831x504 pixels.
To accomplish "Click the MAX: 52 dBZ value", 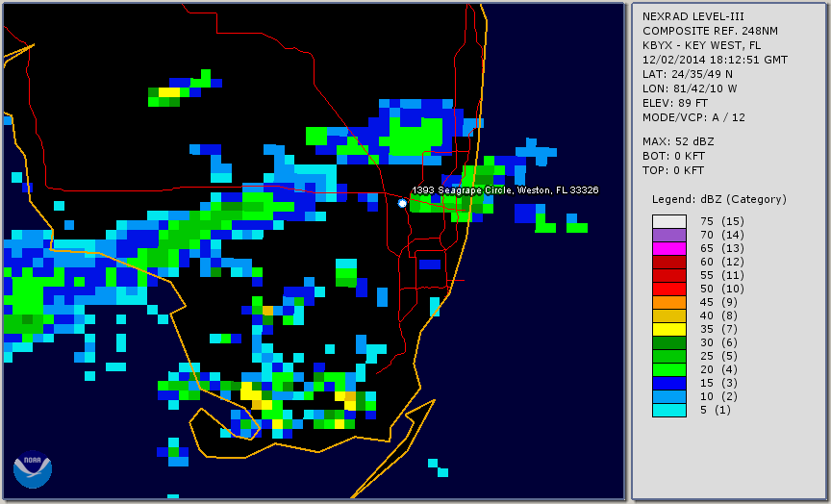I will click(x=678, y=141).
